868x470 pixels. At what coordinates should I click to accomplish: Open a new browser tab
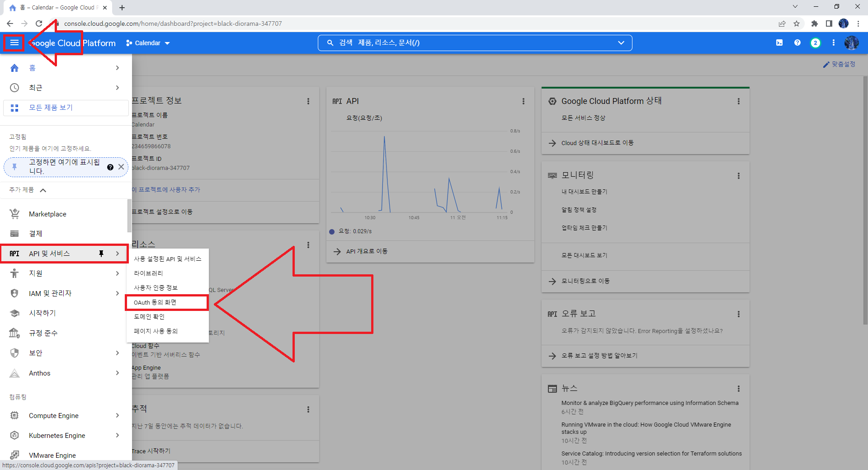click(x=122, y=8)
